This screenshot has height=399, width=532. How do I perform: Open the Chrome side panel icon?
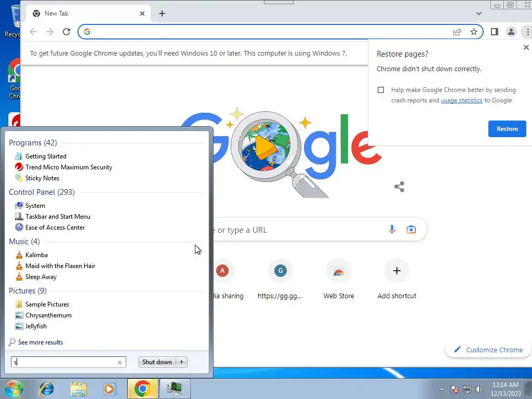coord(495,32)
